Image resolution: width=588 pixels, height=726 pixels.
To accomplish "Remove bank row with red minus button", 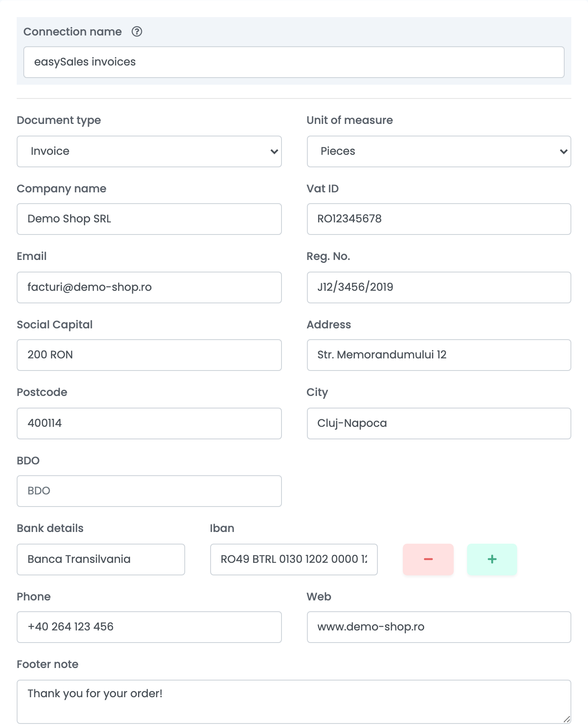I will click(x=428, y=559).
